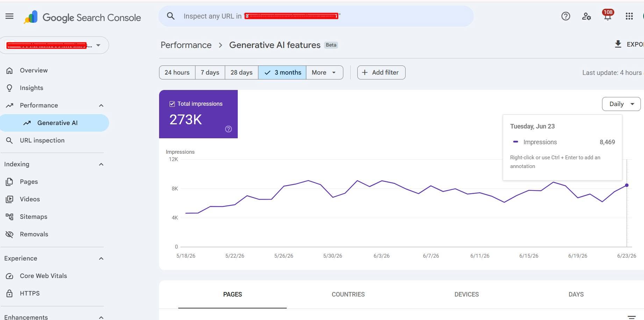Uncheck the Total impressions checkbox
Viewport: 644px width, 320px height.
click(172, 104)
